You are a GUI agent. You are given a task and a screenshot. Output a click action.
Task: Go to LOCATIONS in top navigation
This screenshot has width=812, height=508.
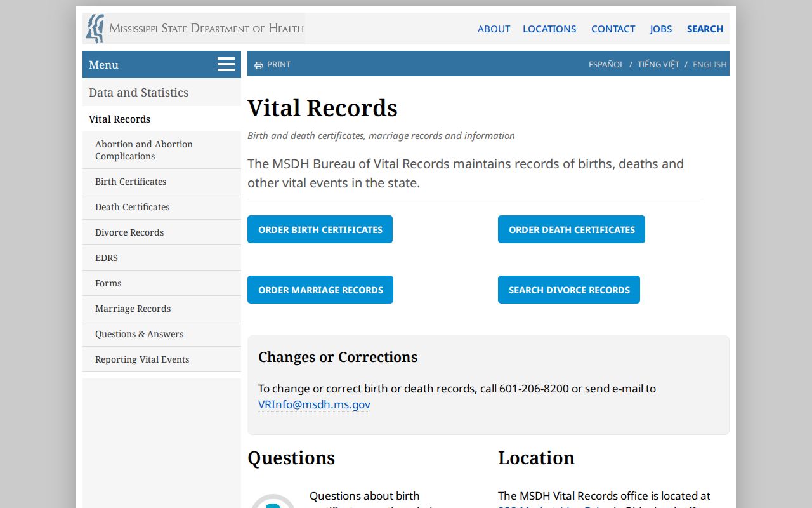pos(549,29)
